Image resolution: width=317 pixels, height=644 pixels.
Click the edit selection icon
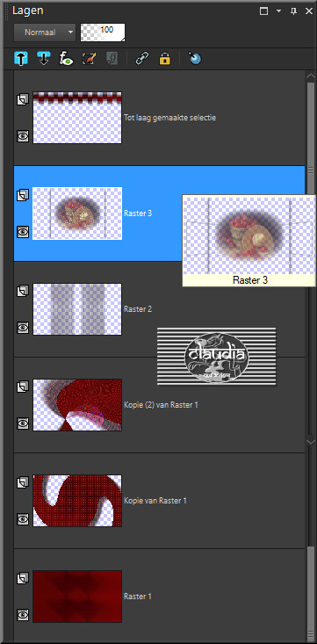click(89, 59)
